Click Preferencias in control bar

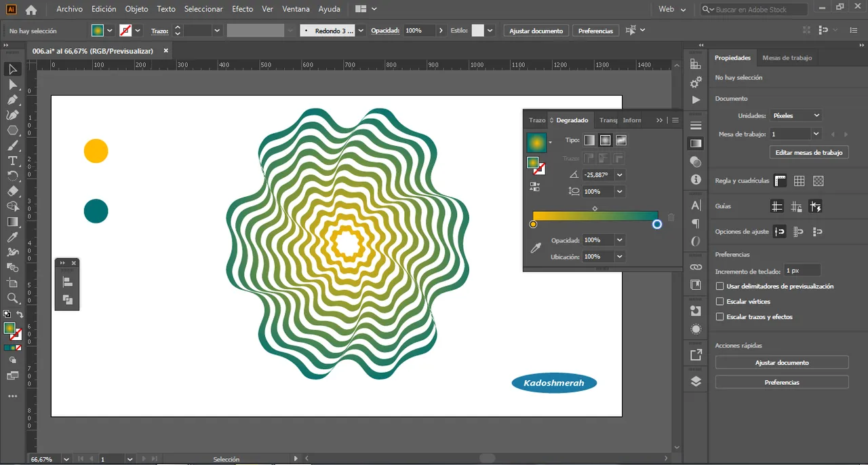point(595,31)
